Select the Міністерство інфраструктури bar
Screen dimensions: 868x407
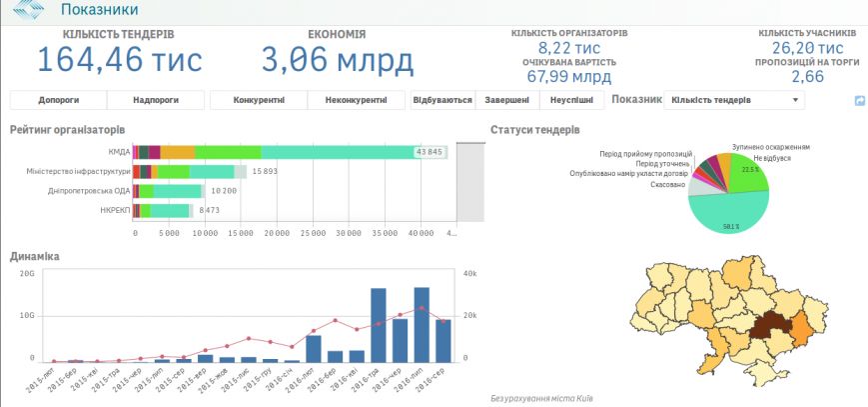[x=190, y=171]
